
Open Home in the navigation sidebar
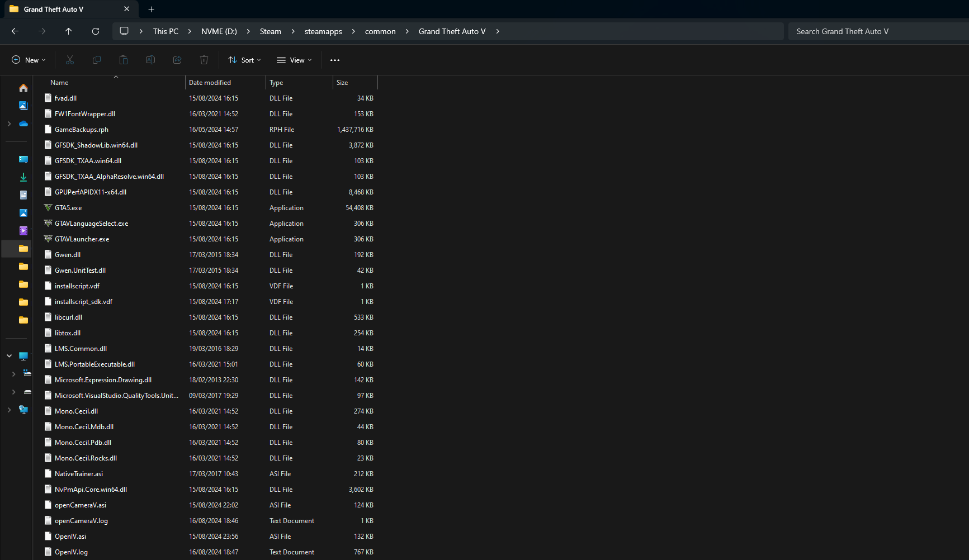point(23,88)
